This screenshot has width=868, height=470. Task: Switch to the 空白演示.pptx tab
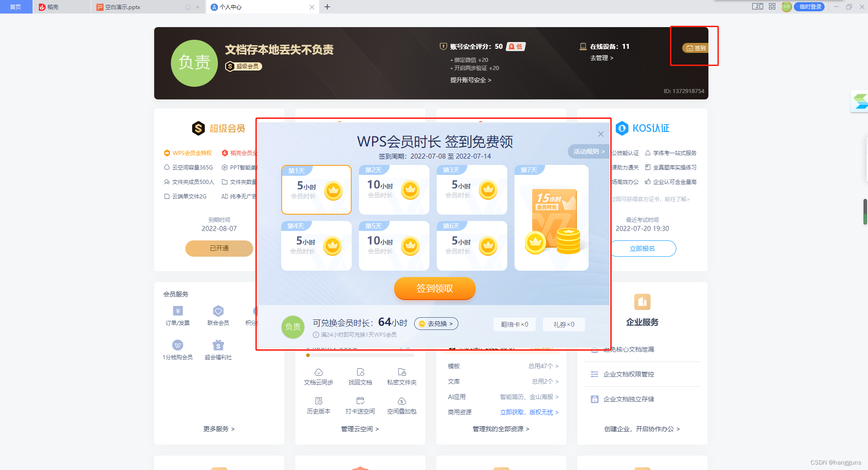coord(148,7)
